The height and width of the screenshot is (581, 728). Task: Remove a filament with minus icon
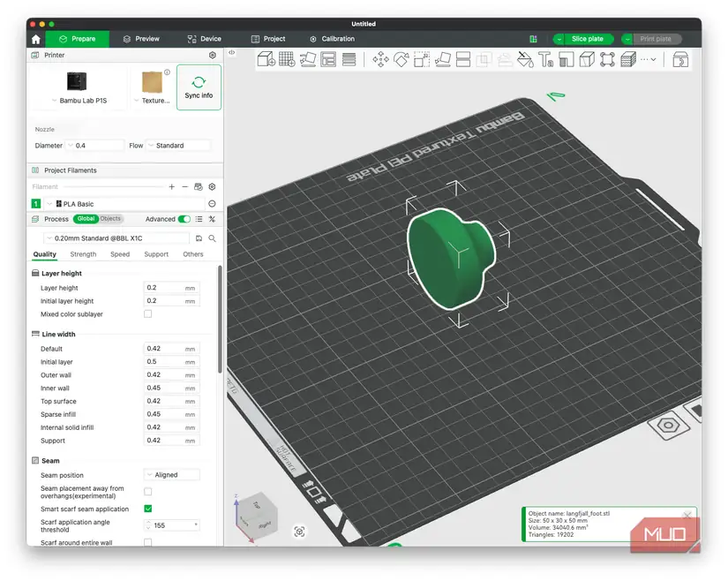coord(184,186)
